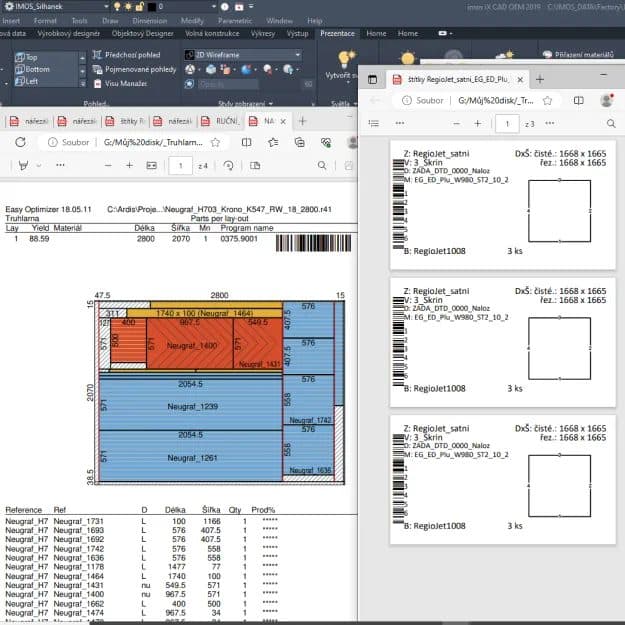Open the Window menu

pyautogui.click(x=279, y=21)
